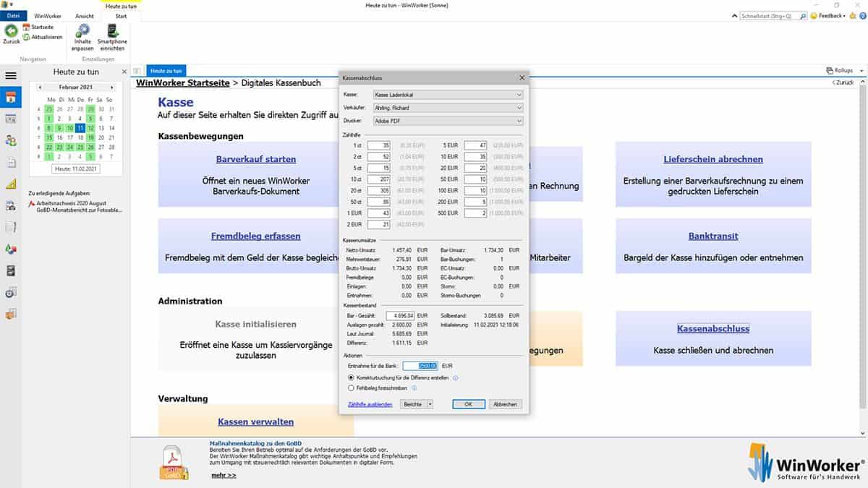This screenshot has height=488, width=868.
Task: Click the Zurück link at top right
Action: (x=843, y=82)
